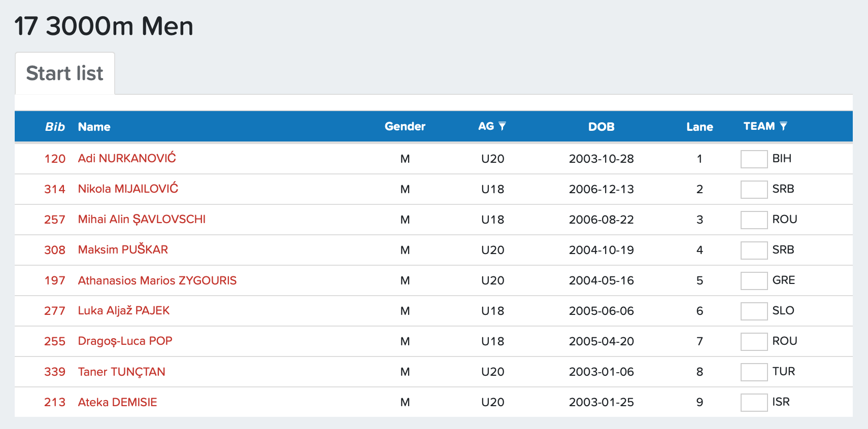Click the BIH flag next to Adi Nurkanović
The image size is (868, 429).
point(753,159)
